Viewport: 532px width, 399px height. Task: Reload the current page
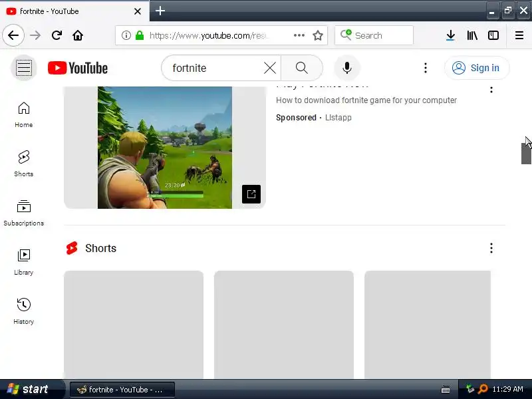pyautogui.click(x=57, y=35)
